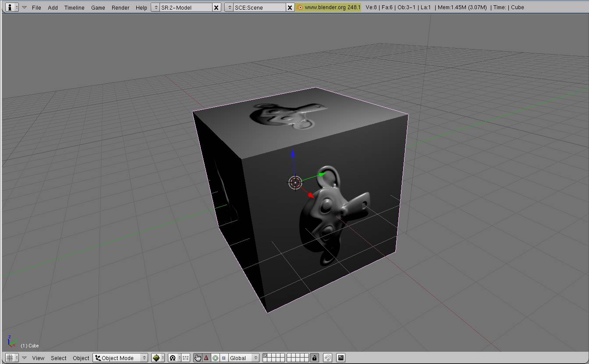Viewport: 589px width, 364px height.
Task: Click the 3D cursor crosshair in the viewport
Action: 295,183
